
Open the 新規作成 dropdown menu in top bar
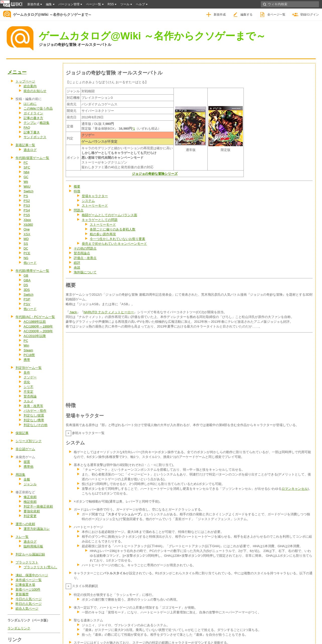click(35, 4)
